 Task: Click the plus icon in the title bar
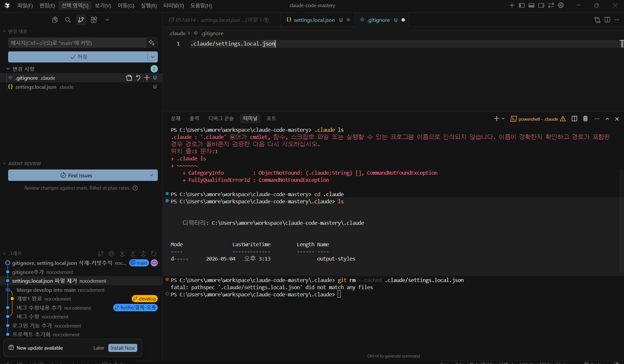click(512, 6)
